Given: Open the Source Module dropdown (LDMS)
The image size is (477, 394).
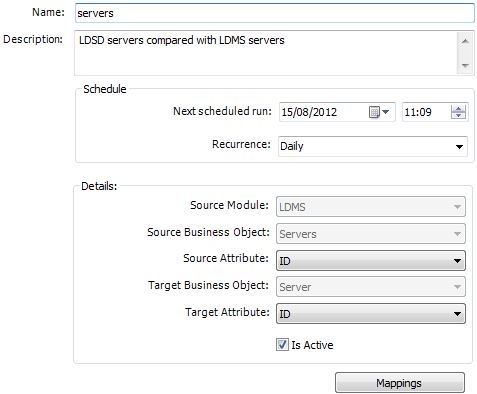Looking at the screenshot, I should pos(371,207).
